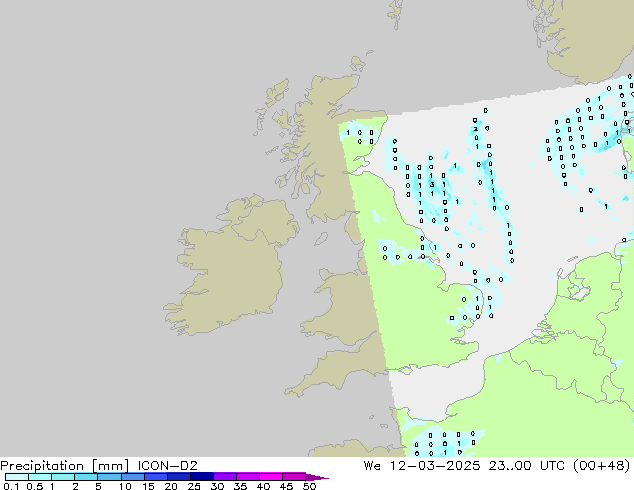Click the "10" legend value

pos(125,486)
